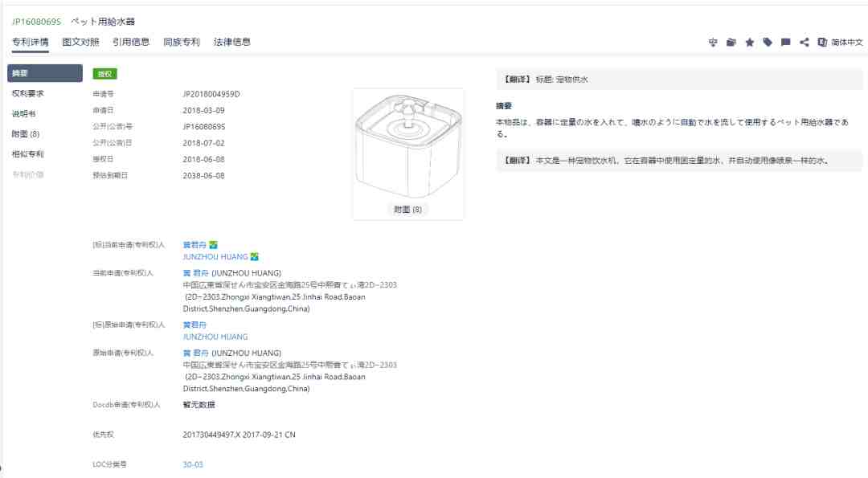This screenshot has width=868, height=478.
Task: Open the comment note icon
Action: 785,42
